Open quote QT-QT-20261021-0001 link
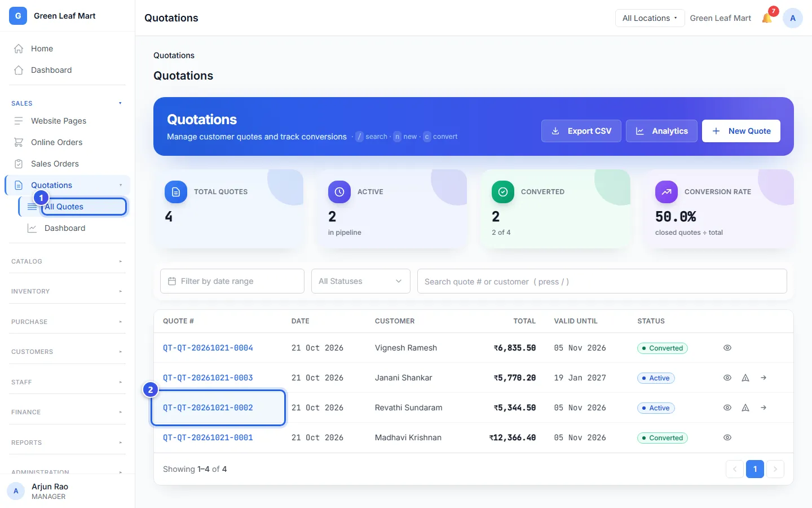This screenshot has height=508, width=812. coord(208,437)
